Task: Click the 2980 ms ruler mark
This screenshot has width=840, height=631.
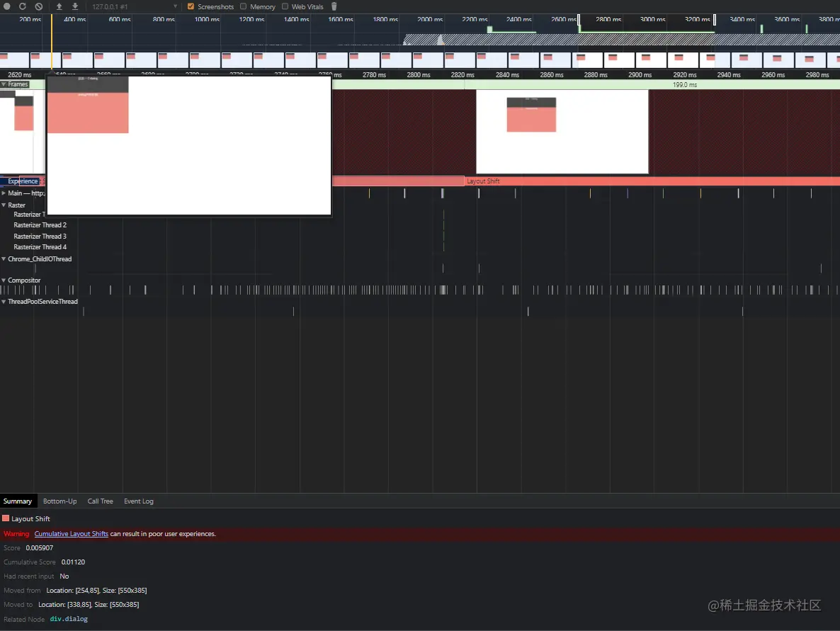Action: coord(817,75)
